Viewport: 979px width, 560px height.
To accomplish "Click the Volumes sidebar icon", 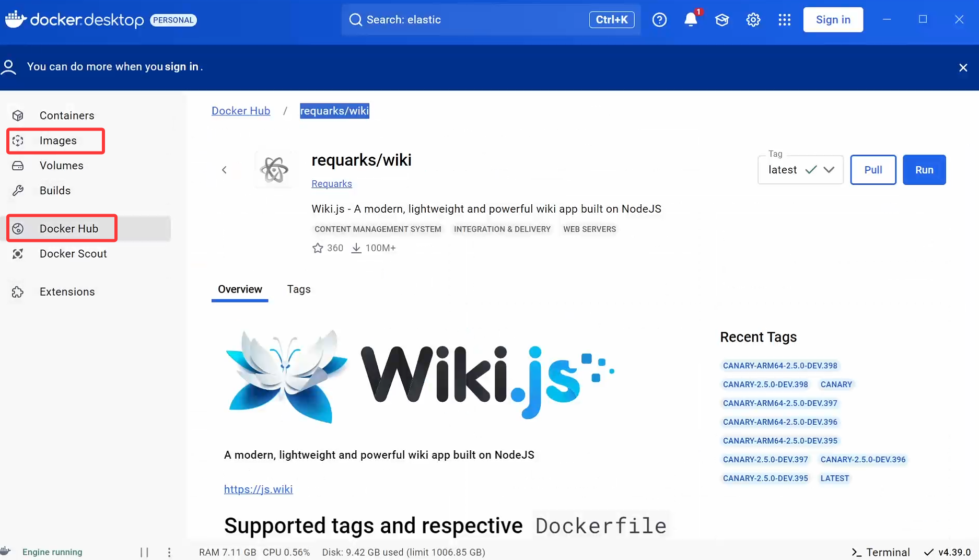I will tap(18, 166).
